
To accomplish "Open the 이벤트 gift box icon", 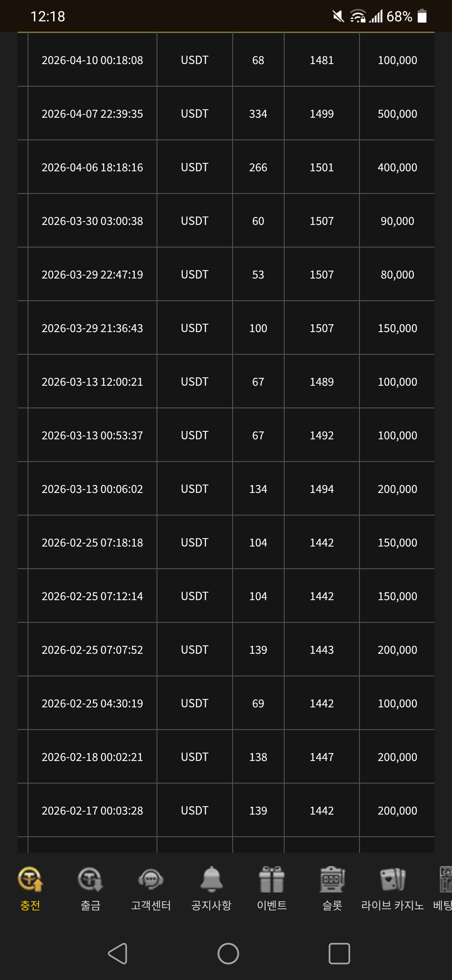I will point(272,879).
